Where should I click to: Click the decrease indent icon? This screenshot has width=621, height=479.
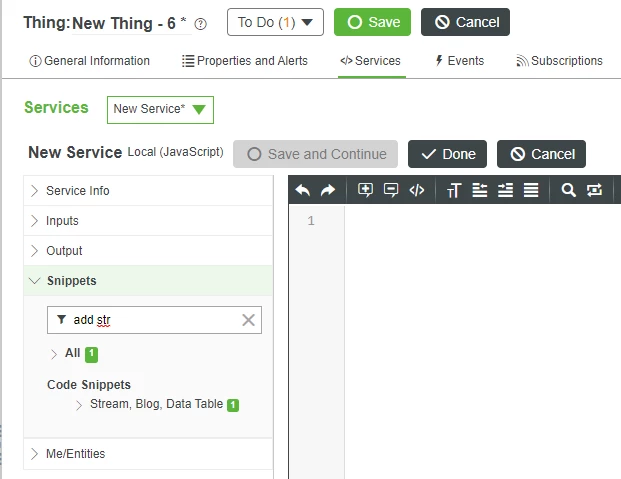pyautogui.click(x=480, y=190)
